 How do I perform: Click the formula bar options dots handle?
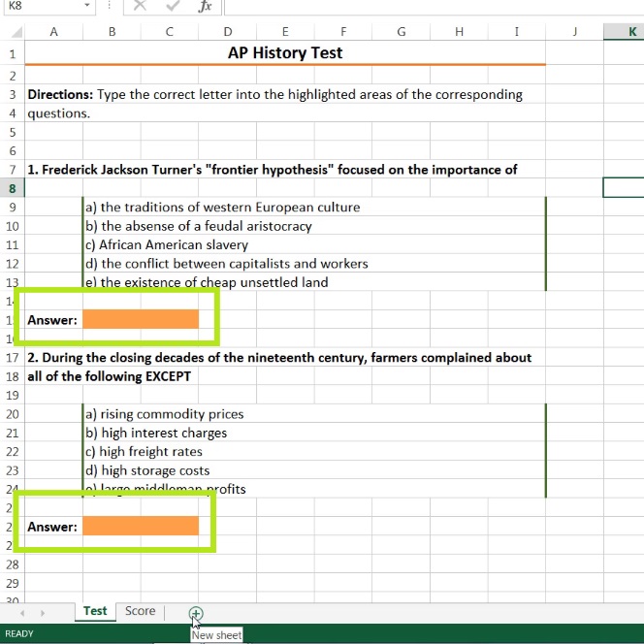[x=110, y=6]
